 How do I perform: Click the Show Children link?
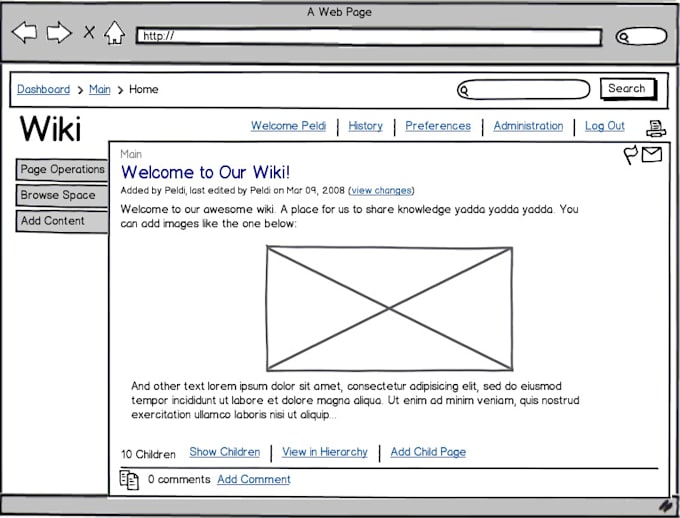225,452
